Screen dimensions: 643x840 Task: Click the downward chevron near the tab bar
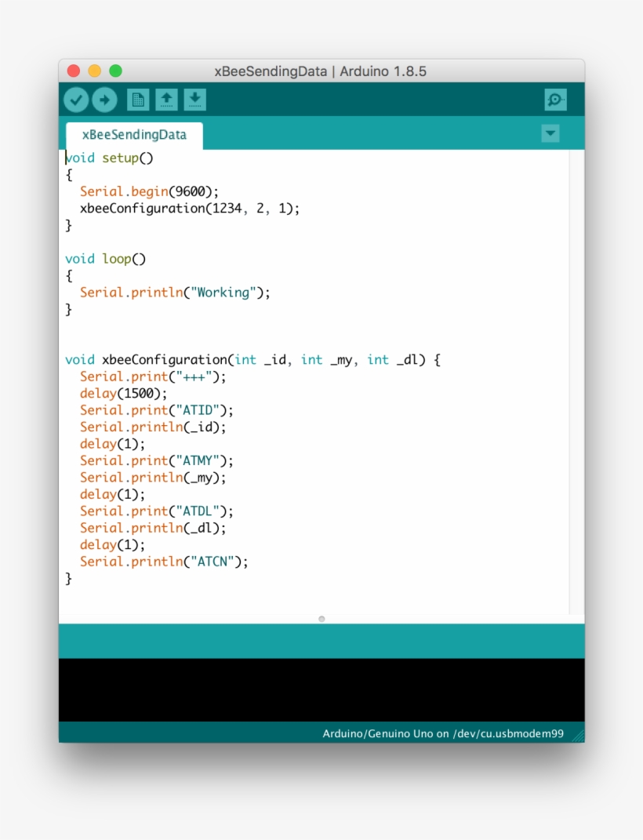tap(550, 134)
